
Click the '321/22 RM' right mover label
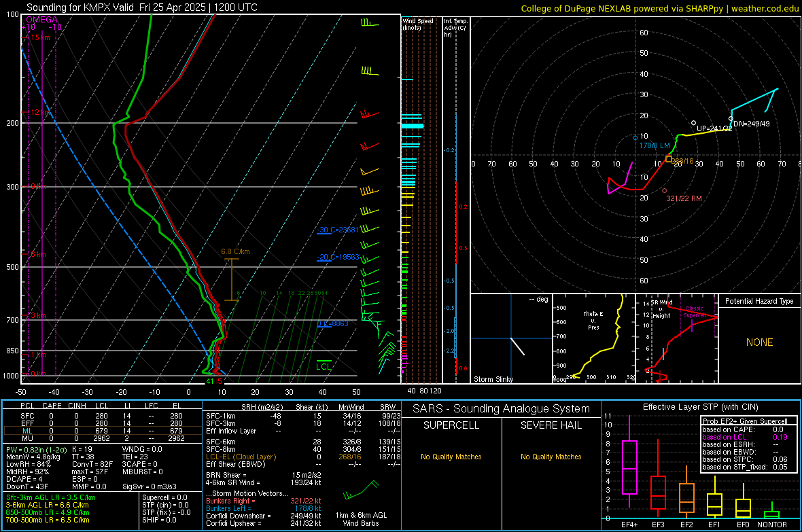[684, 198]
